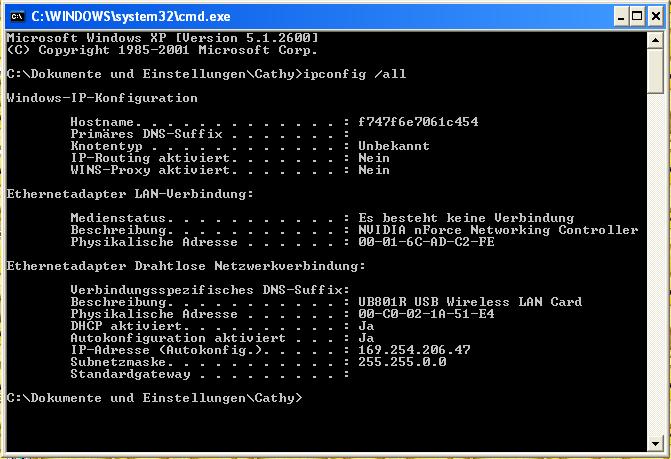Open the cmd.exe system menu icon

tap(18, 17)
